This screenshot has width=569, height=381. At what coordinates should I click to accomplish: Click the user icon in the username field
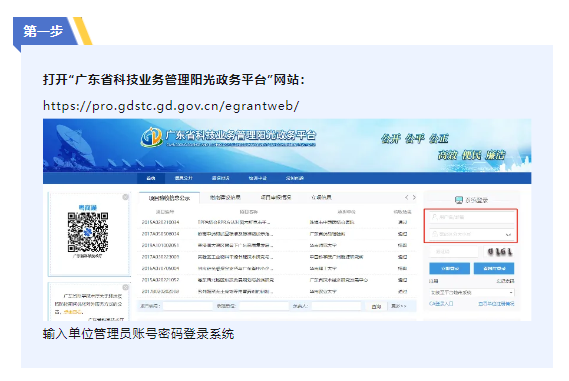point(434,217)
